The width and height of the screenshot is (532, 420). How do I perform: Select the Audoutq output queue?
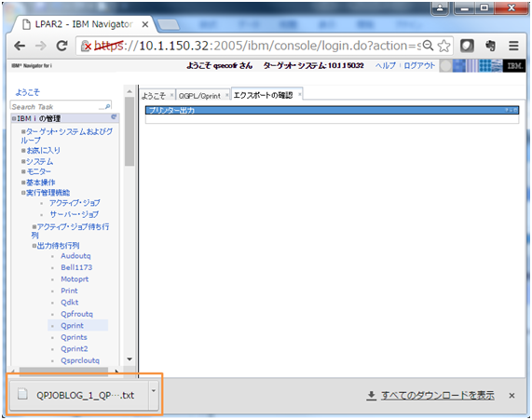click(x=75, y=256)
